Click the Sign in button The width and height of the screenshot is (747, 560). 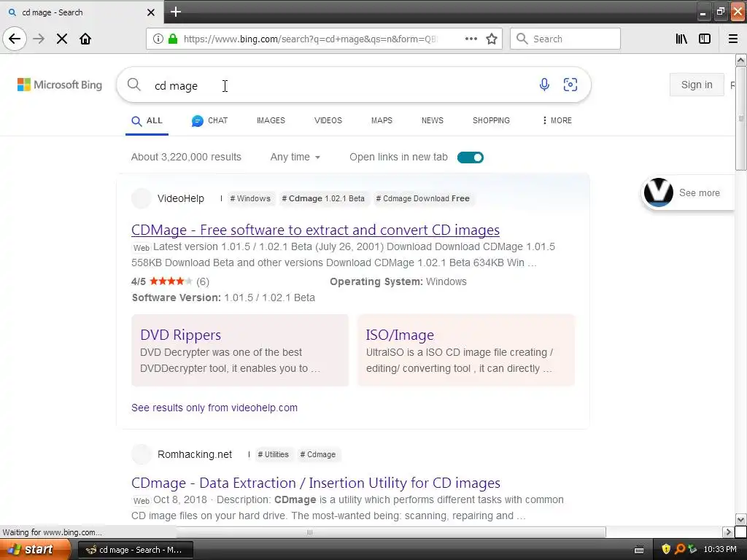point(697,85)
